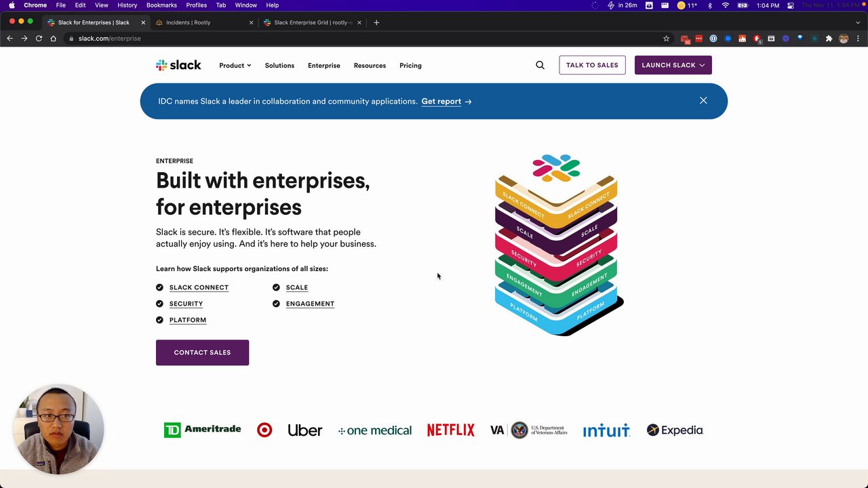Open macOS Control Center toggles icon
868x488 pixels.
(x=790, y=5)
